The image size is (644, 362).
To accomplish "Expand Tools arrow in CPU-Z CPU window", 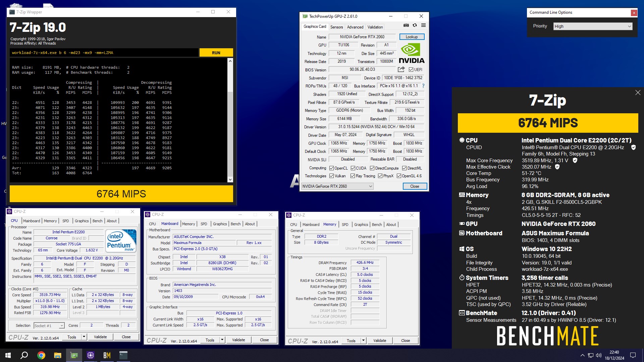I will click(84, 337).
